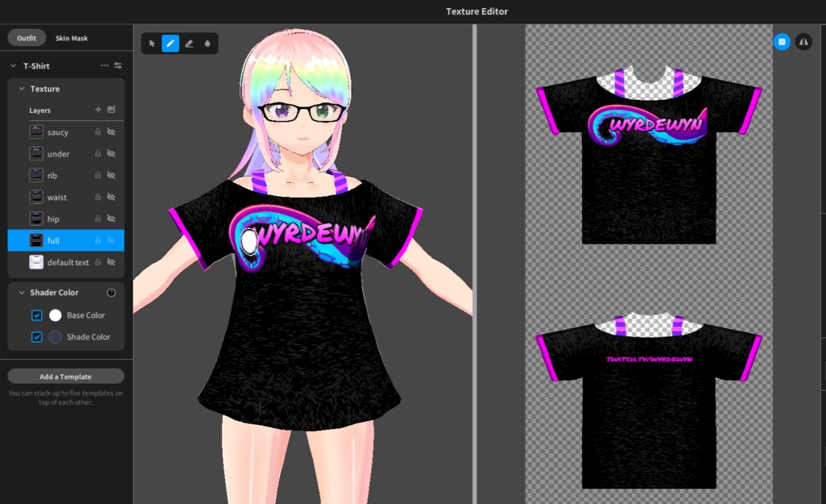Screen dimensions: 826x504
Task: Open T-Shirt settings with the sliders icon
Action: point(117,66)
